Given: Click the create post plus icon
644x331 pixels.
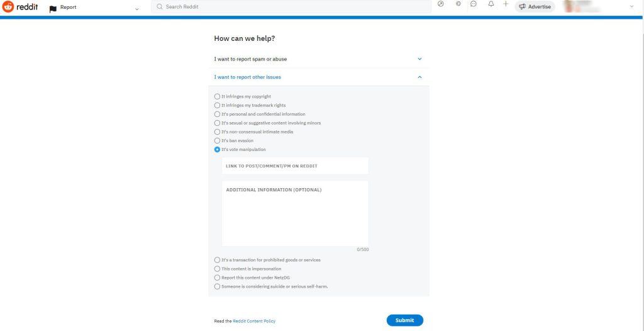Looking at the screenshot, I should click(x=506, y=4).
